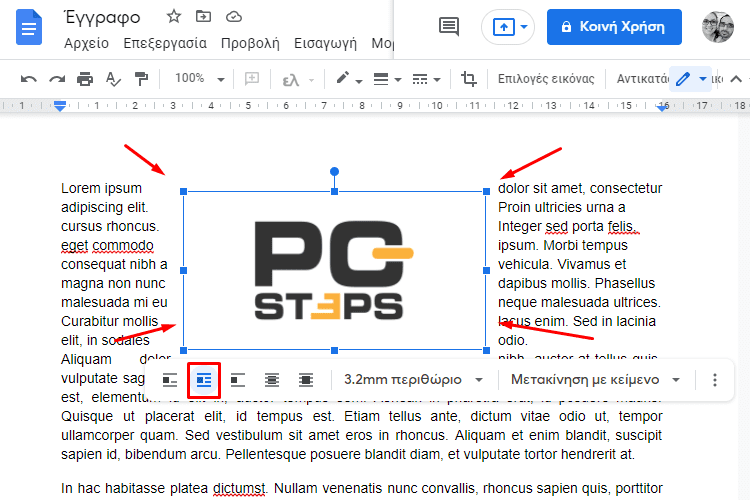Click the text 'In hac habitasse platea'
750x500 pixels.
click(x=134, y=489)
